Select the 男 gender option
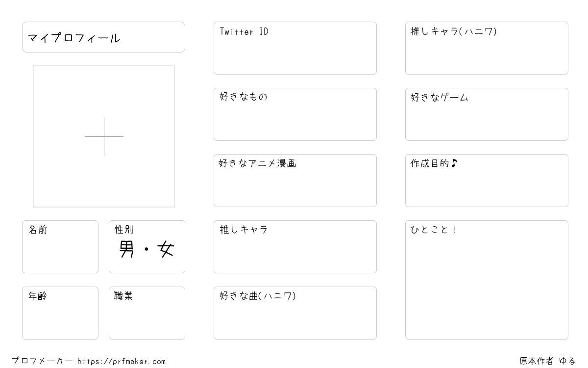Image resolution: width=588 pixels, height=368 pixels. [127, 250]
